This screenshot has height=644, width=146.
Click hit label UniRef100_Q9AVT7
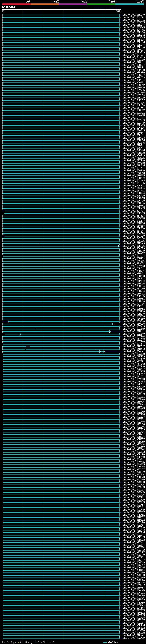coord(134,254)
